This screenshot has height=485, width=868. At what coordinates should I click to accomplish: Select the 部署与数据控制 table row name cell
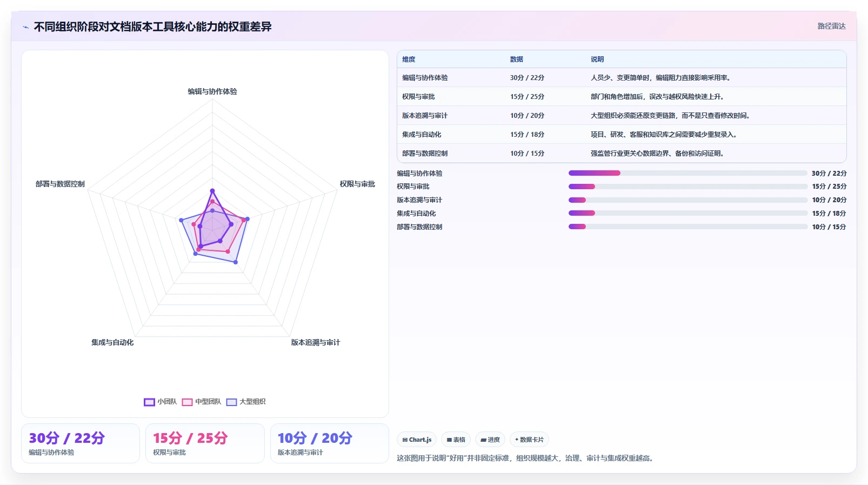pyautogui.click(x=425, y=154)
